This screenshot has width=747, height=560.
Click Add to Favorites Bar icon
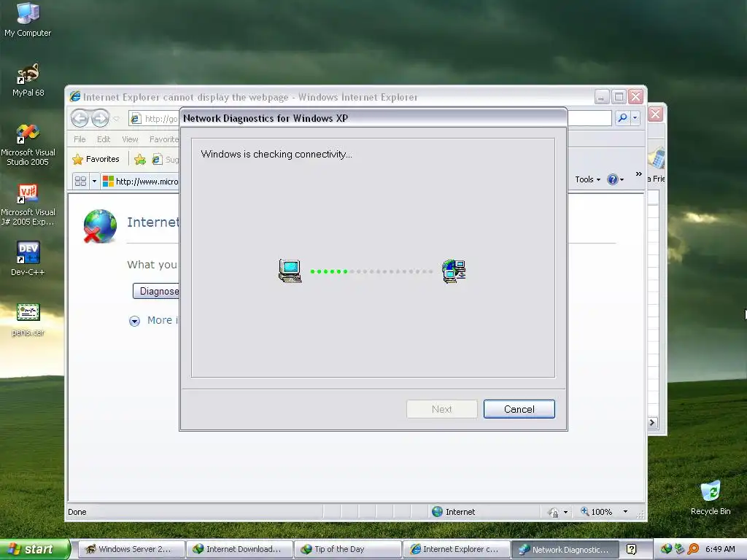point(139,160)
